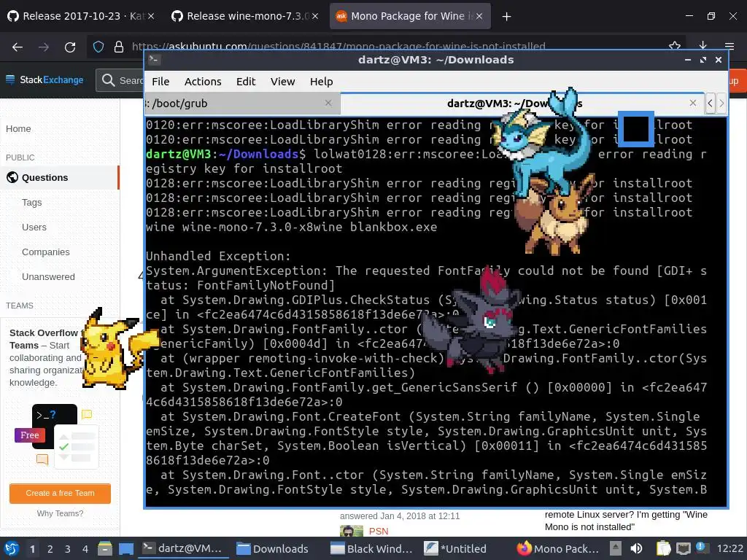Activate the Downloads taskbar entry
The width and height of the screenshot is (747, 560).
[x=274, y=548]
